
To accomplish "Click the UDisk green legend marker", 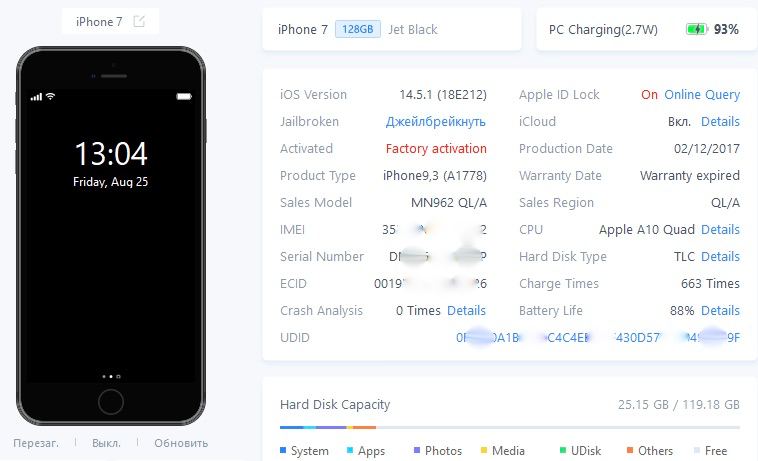I will [x=563, y=450].
